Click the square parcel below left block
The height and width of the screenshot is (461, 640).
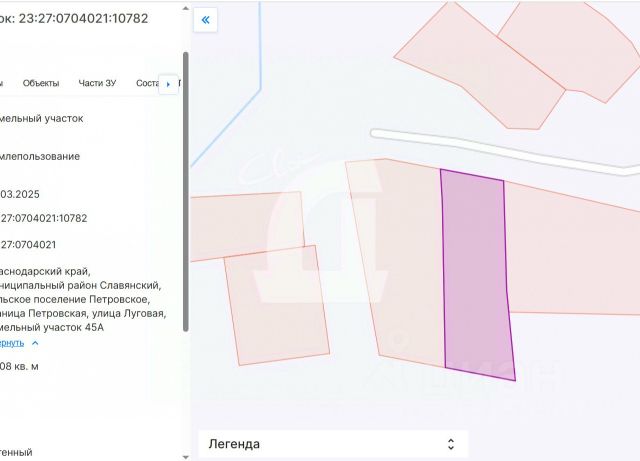[278, 305]
